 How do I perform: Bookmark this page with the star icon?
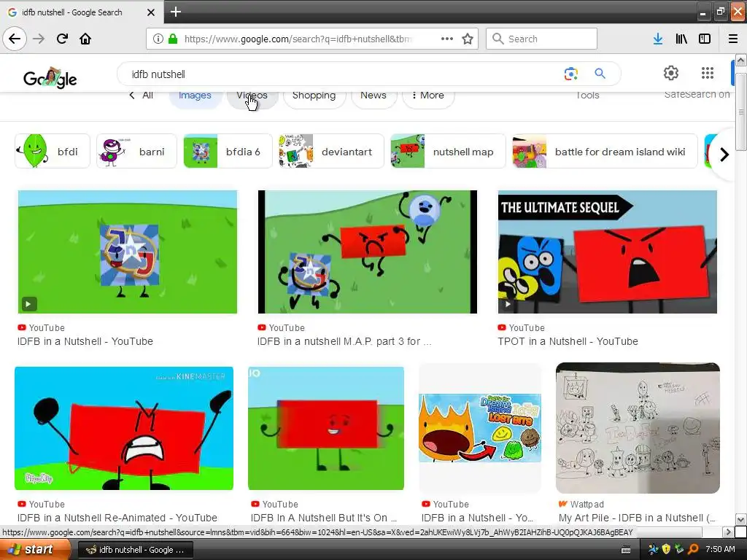click(468, 39)
